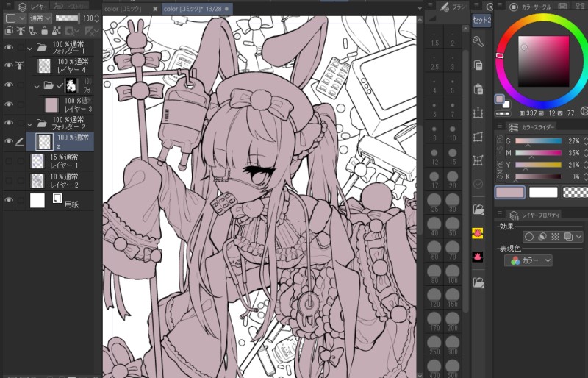Select the color [コミック]* 13/28 tab

click(197, 9)
